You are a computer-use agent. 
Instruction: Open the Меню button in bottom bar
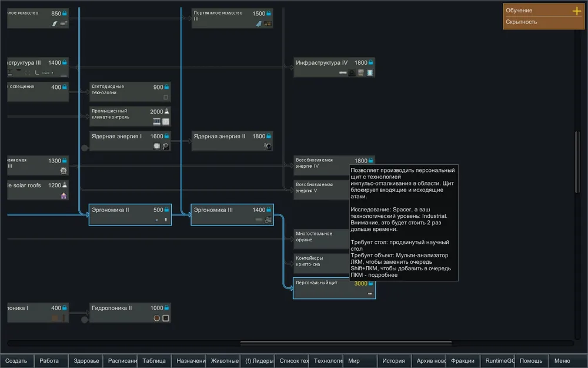562,361
